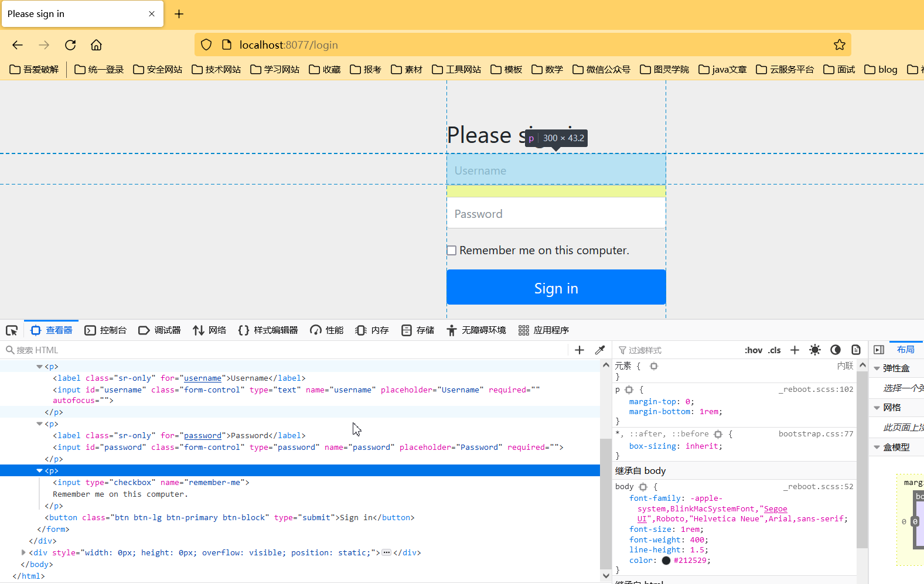Screen dimensions: 924x584
Task: Open the blog bookmarks folder
Action: 881,69
